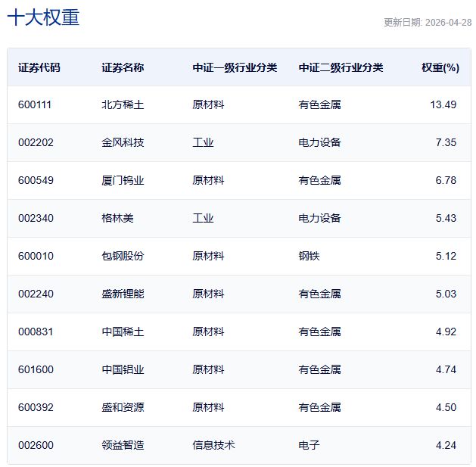The width and height of the screenshot is (476, 467).
Task: Select the name 格林美
Action: (117, 218)
